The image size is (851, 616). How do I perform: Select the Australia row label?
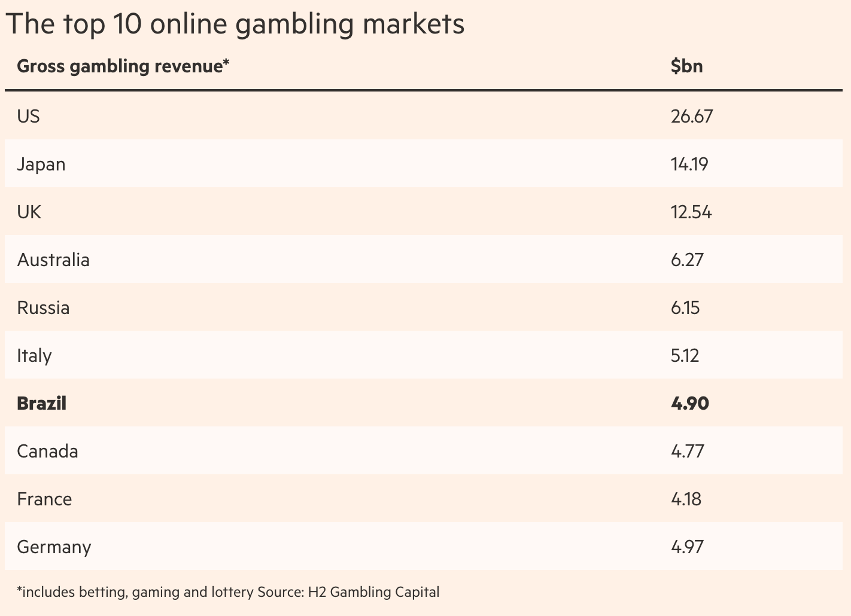coord(53,260)
